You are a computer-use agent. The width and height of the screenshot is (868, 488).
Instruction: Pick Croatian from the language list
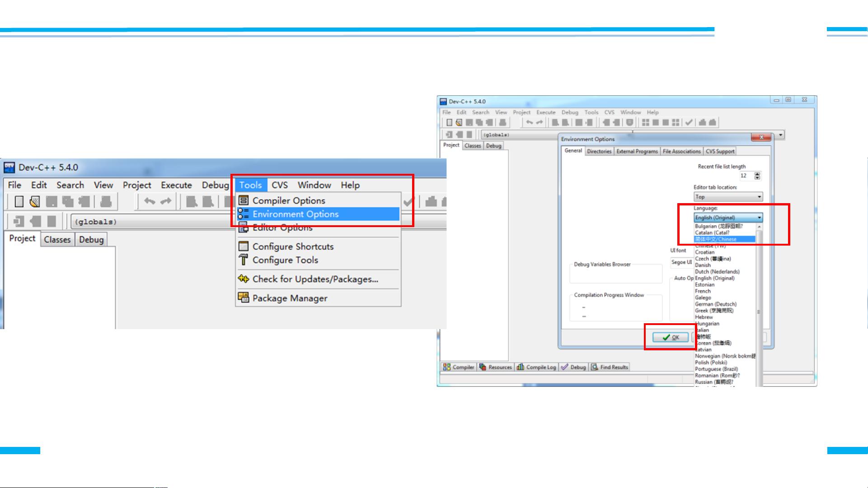click(725, 252)
